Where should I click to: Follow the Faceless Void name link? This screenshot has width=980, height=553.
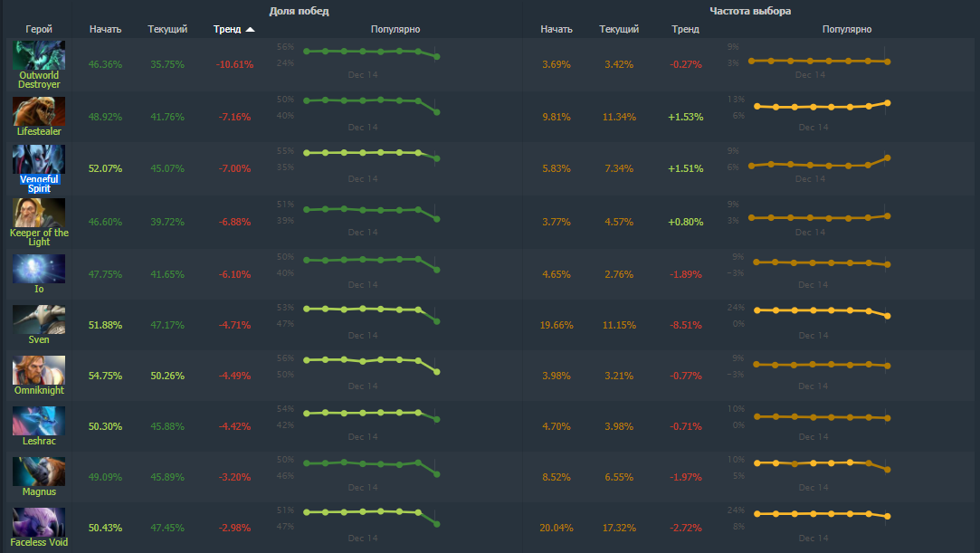click(39, 542)
